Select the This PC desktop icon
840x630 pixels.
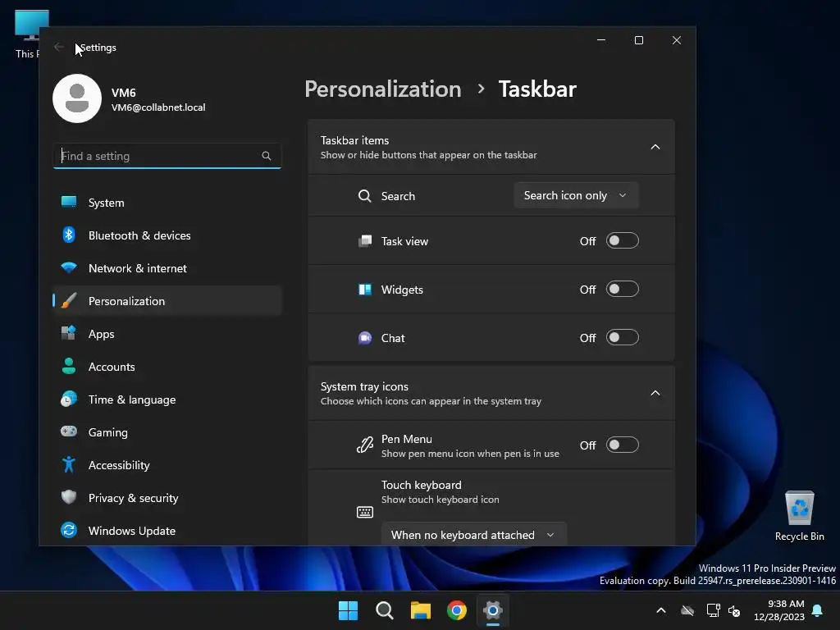[x=28, y=34]
